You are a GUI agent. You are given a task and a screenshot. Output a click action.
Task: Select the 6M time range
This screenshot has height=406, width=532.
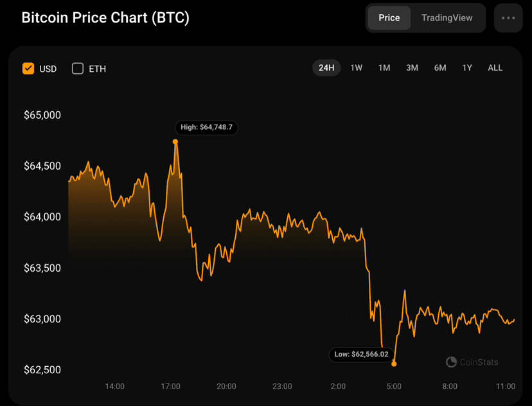[x=440, y=68]
